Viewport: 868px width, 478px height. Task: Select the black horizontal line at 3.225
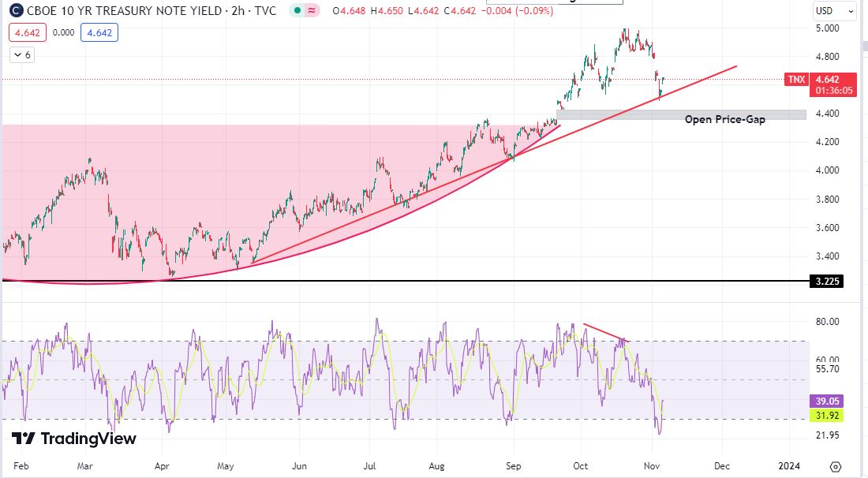pos(406,281)
